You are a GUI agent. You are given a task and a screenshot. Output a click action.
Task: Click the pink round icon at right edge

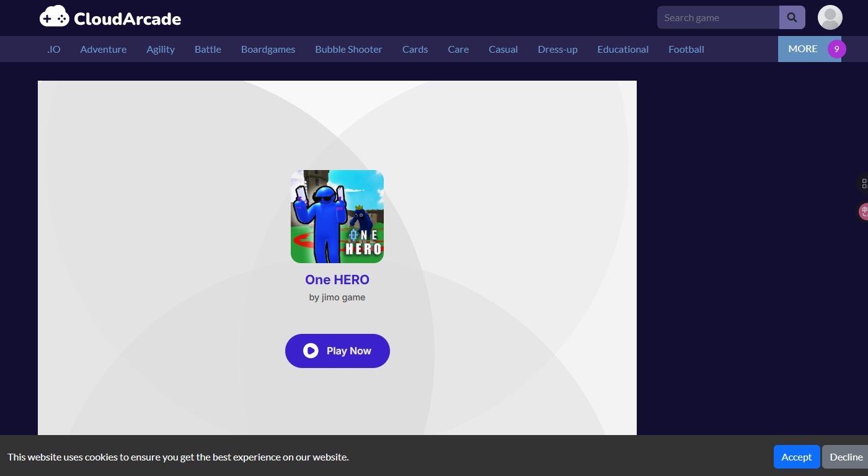[x=864, y=212]
